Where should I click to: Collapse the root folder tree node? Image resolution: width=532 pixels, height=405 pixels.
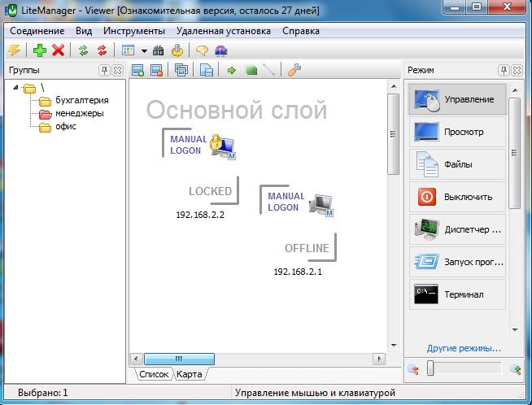[x=15, y=88]
